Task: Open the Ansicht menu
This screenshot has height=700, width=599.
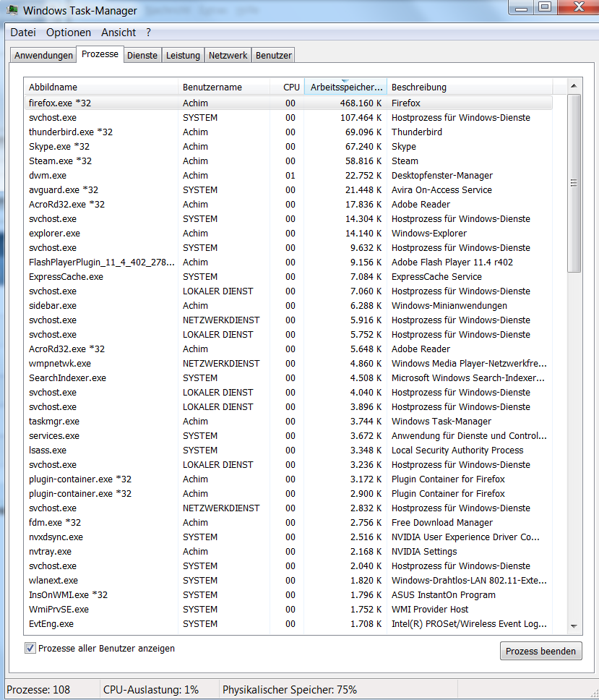Action: (x=118, y=32)
